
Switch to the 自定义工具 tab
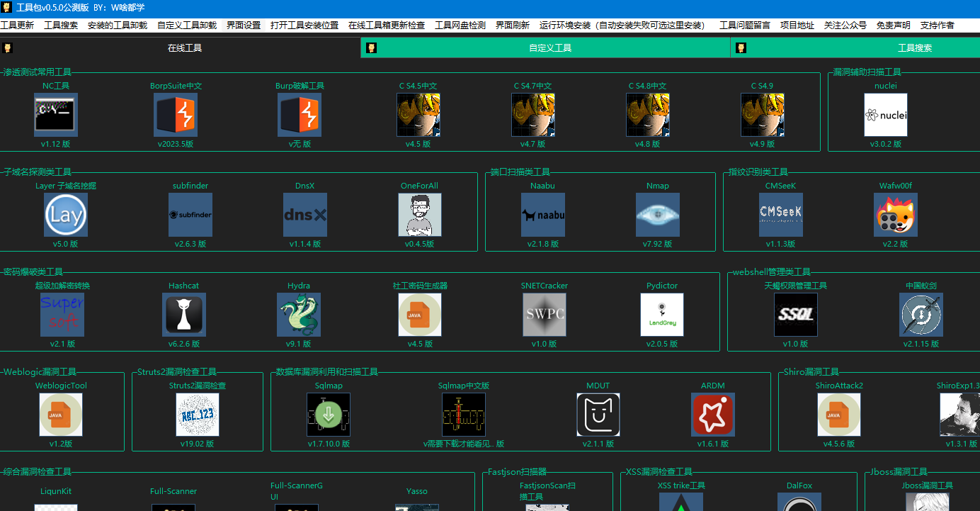pyautogui.click(x=545, y=47)
